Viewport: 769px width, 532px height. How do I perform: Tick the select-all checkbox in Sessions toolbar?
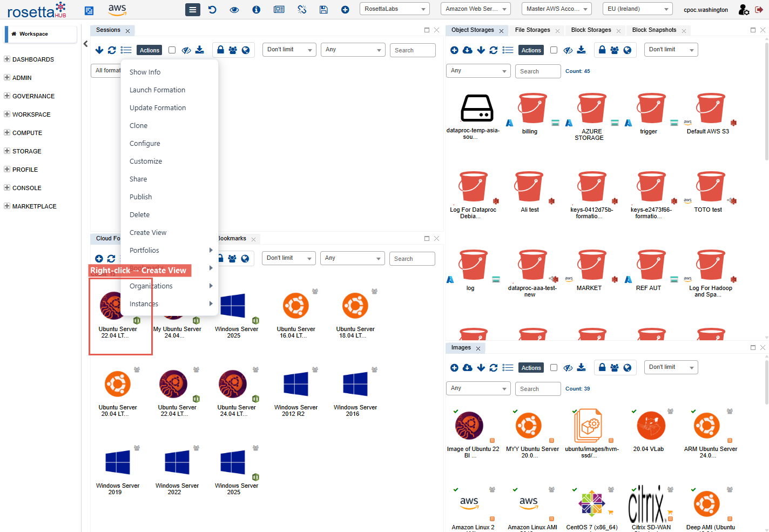172,50
